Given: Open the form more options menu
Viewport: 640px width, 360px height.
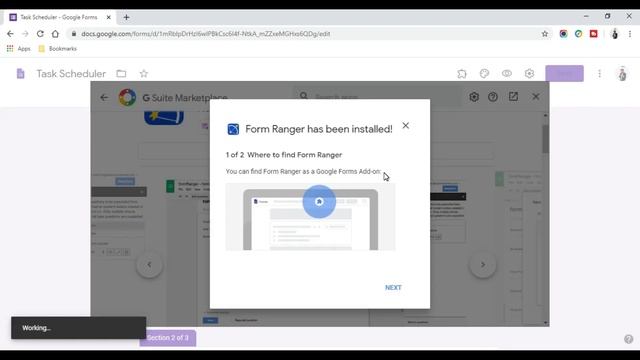Looking at the screenshot, I should pos(599,74).
